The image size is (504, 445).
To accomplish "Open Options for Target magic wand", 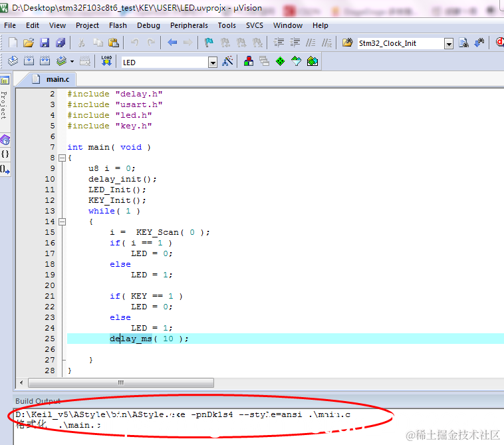I will 227,61.
